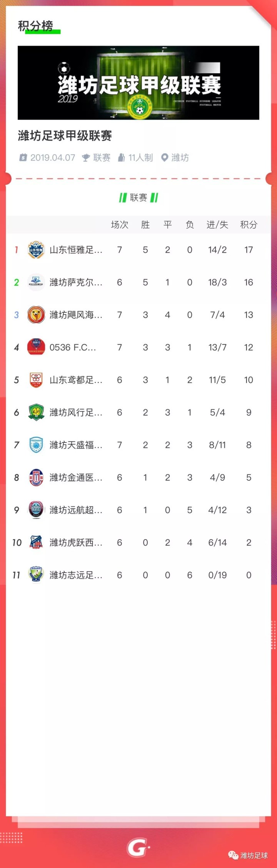Select the 0536 F.C. team crest
This screenshot has height=868, width=277.
point(36,347)
